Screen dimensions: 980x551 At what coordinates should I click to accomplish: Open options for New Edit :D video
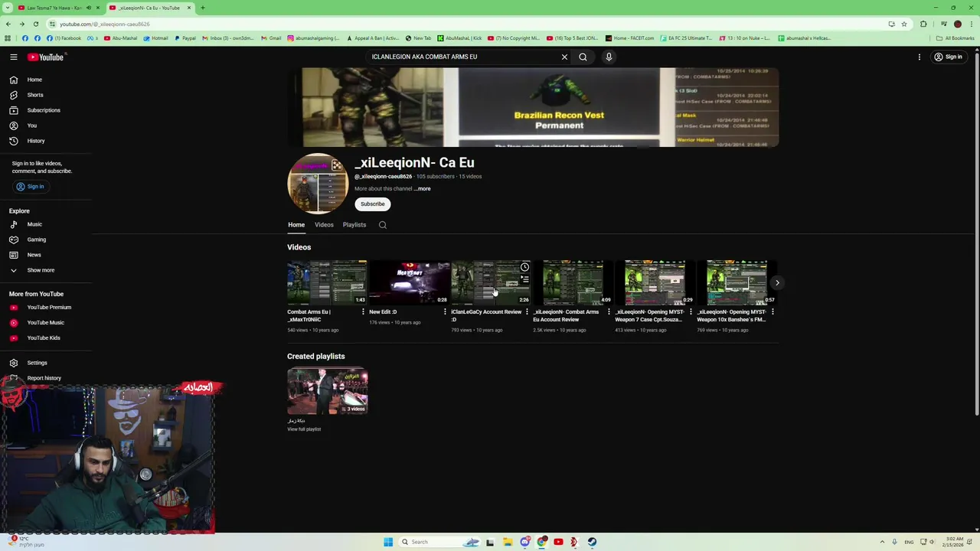(445, 312)
